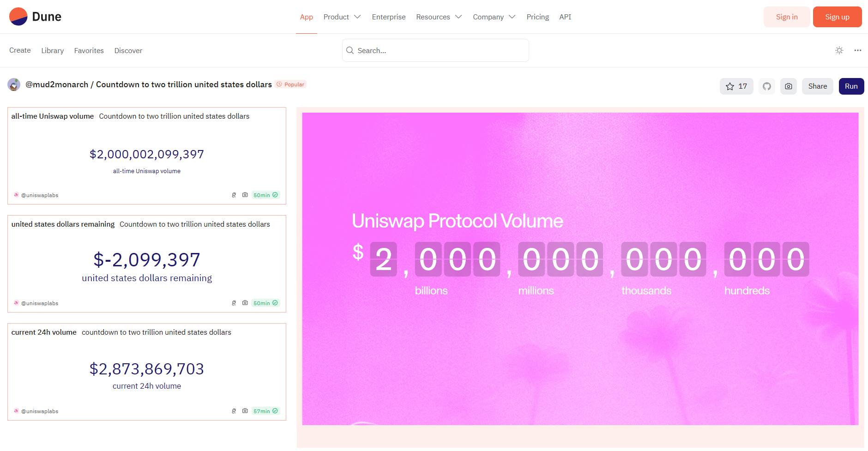Click camera icon in current 24h volume card
Screen dimensions: 868x451
pos(245,411)
